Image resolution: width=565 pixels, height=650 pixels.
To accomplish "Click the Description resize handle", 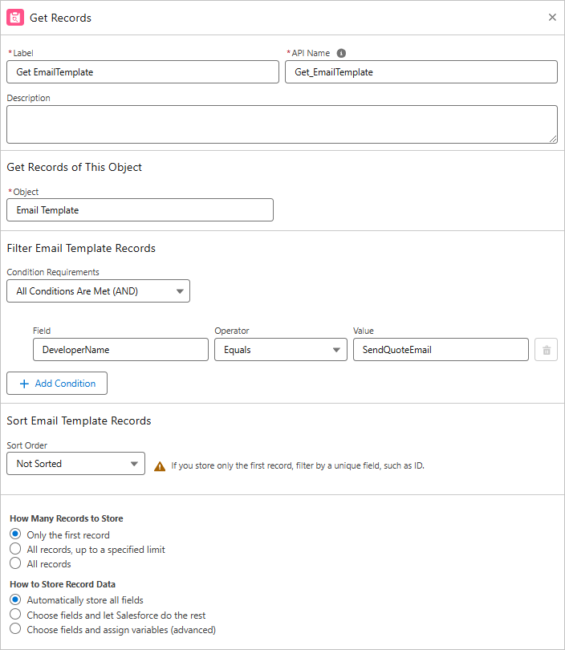I will 553,139.
